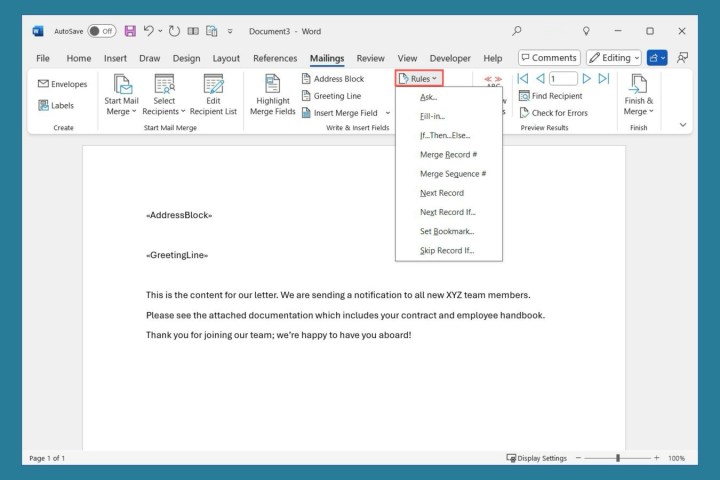
Task: Click the Envelopes icon
Action: point(44,84)
